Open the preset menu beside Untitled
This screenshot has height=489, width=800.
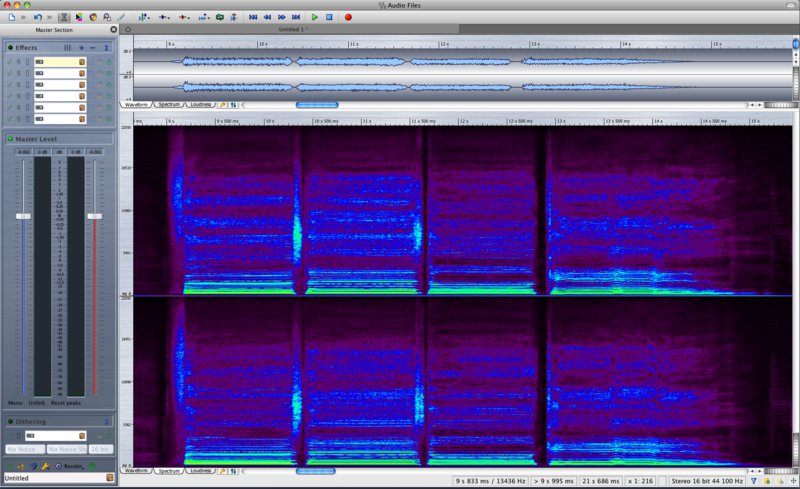pos(110,478)
